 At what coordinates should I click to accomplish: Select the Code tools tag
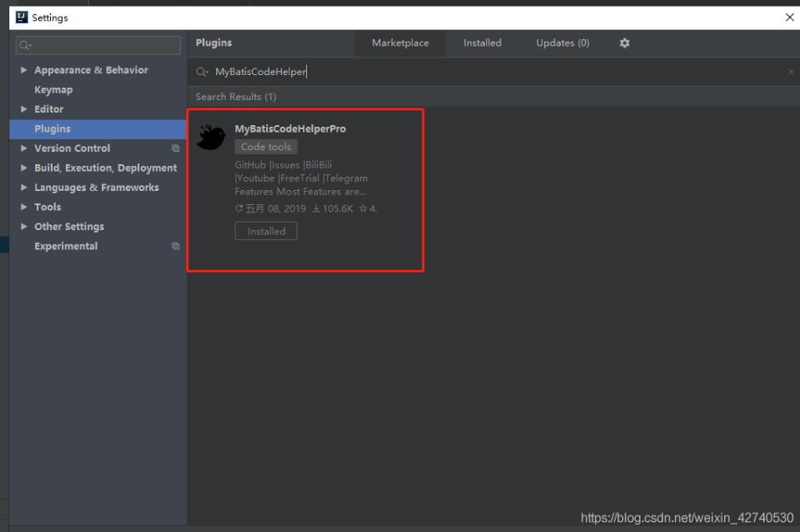pos(266,147)
